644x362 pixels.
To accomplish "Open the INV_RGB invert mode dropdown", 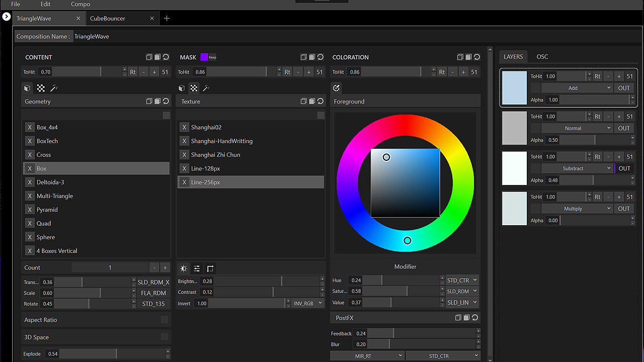I will point(308,303).
